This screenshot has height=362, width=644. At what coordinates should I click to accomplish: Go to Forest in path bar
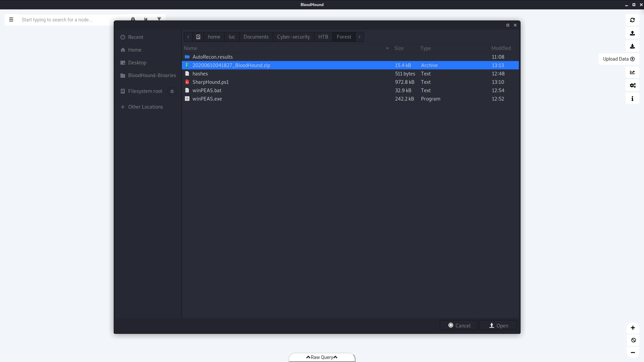click(x=344, y=37)
